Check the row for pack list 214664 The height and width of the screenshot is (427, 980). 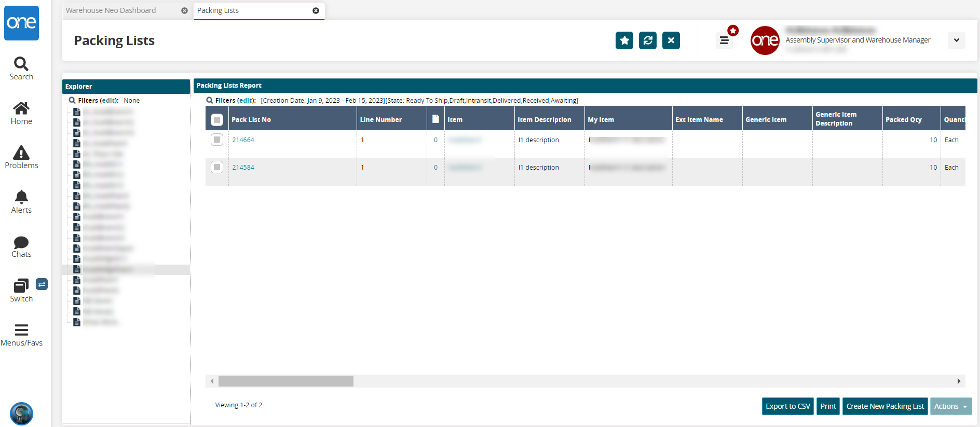217,140
